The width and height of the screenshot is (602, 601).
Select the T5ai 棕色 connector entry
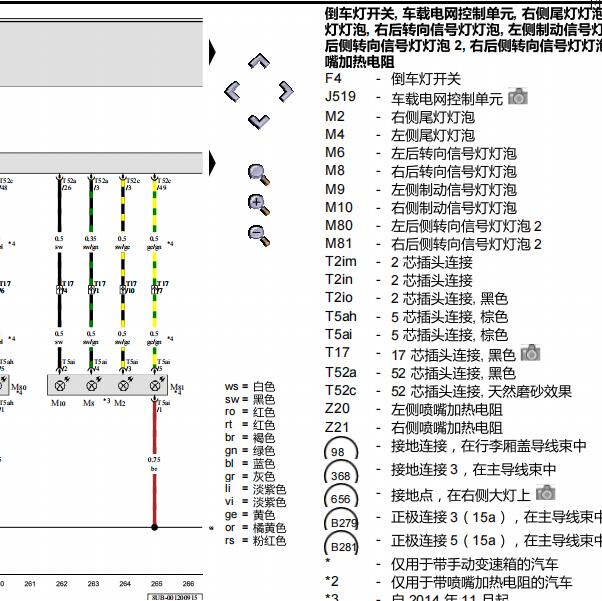416,334
